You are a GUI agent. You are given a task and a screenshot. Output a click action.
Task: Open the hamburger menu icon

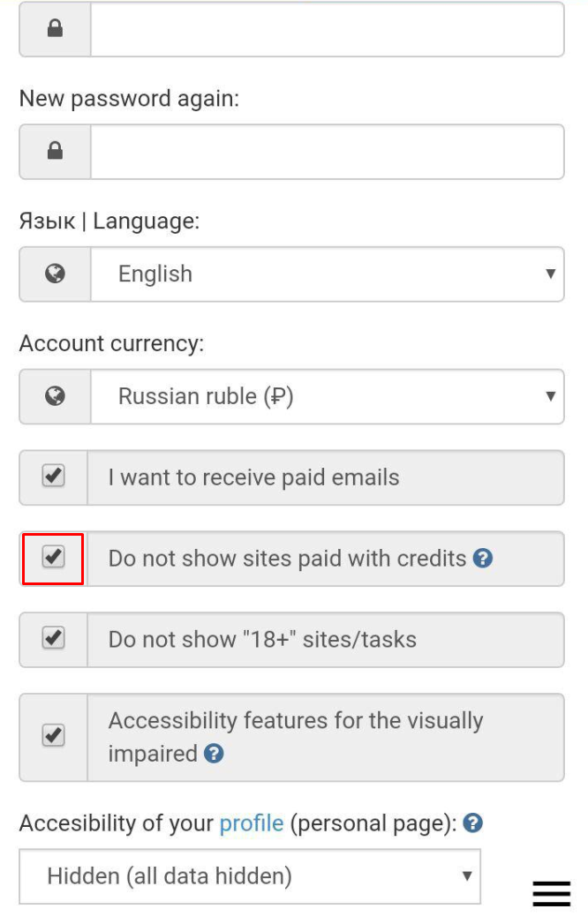click(x=552, y=893)
